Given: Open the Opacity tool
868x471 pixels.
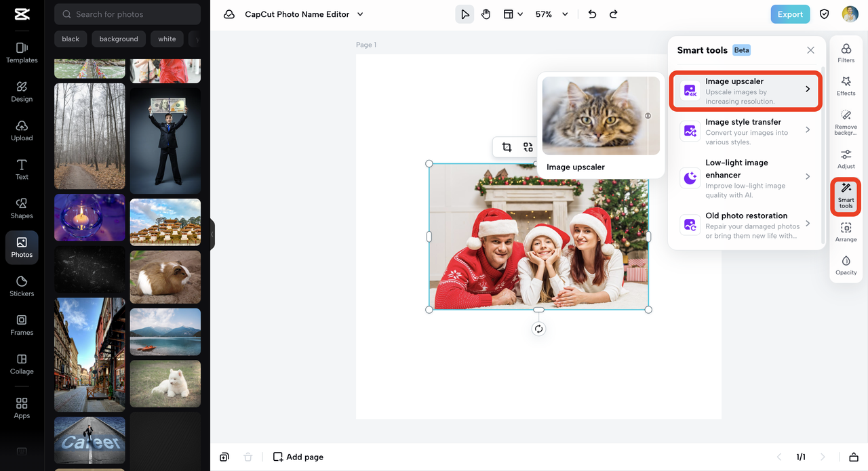Looking at the screenshot, I should point(846,266).
